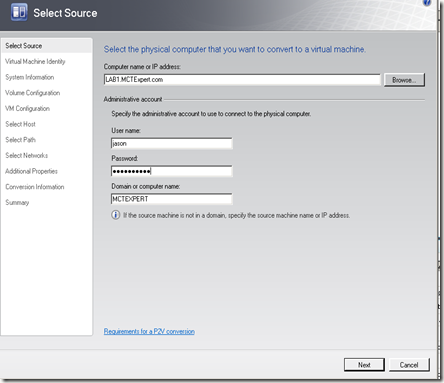Cancel the conversion wizard
Screen dimensions: 444x383
pos(409,365)
